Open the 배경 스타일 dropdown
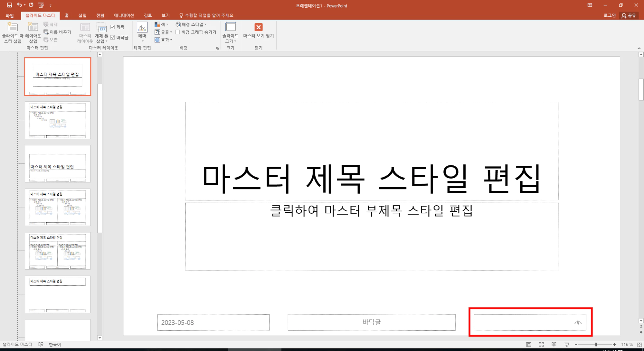Image resolution: width=644 pixels, height=351 pixels. point(192,24)
